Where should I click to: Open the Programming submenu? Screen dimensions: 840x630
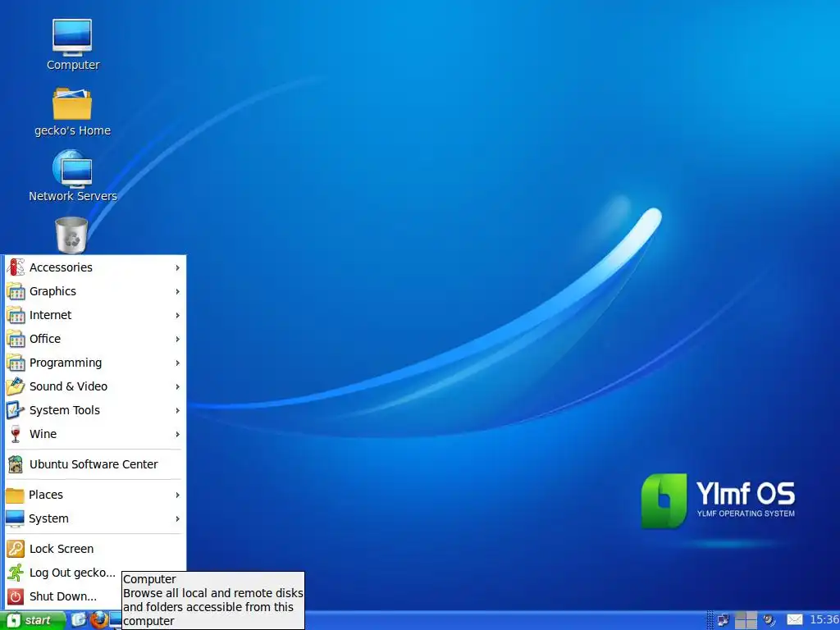pyautogui.click(x=95, y=363)
